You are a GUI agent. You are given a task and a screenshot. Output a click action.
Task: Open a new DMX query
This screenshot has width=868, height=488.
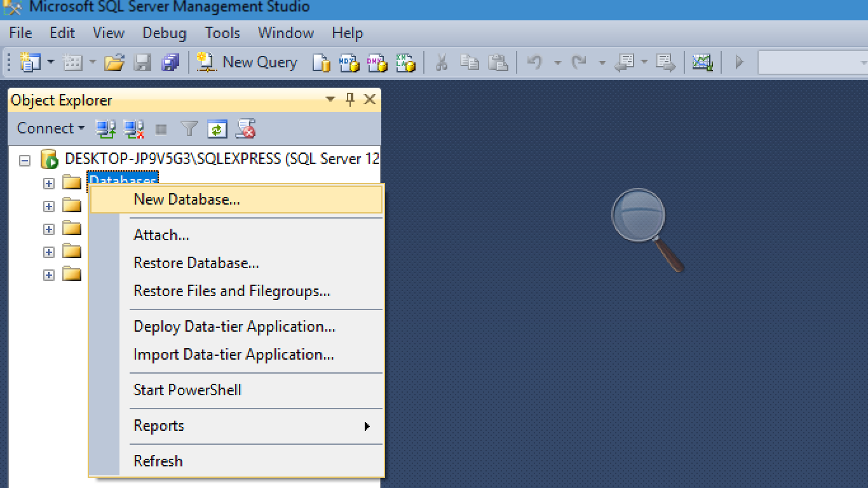(377, 62)
